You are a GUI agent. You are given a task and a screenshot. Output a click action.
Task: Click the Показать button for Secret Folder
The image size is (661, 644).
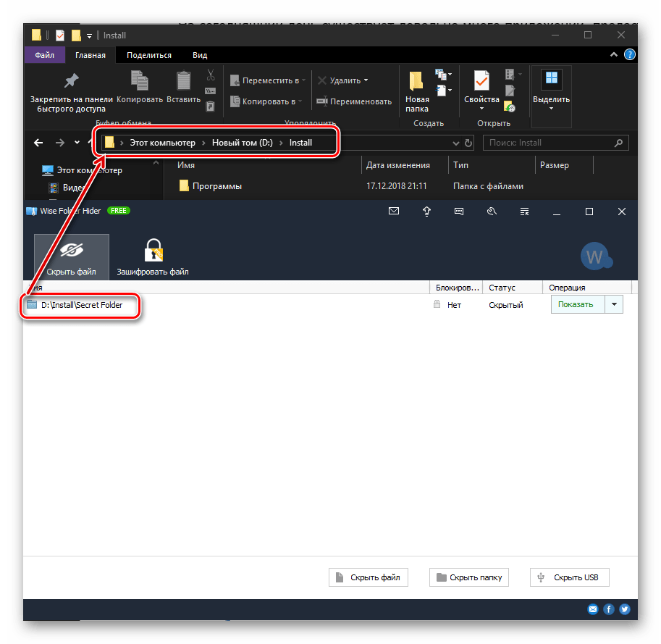(578, 304)
